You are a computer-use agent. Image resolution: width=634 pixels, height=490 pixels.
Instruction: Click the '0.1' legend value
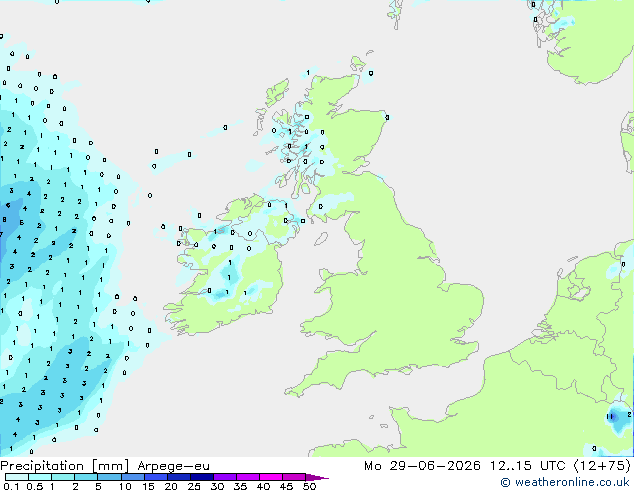pos(11,486)
